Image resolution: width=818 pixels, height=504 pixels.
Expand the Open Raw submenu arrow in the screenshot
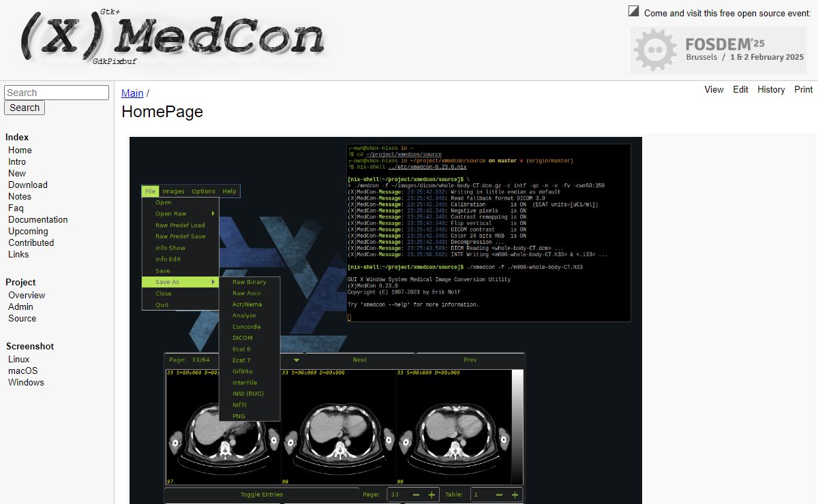pos(213,214)
